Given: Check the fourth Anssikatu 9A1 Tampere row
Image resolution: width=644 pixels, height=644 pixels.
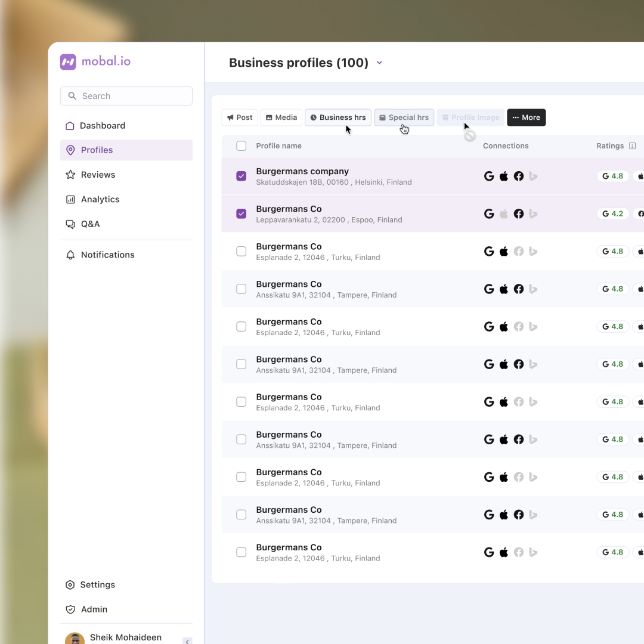Looking at the screenshot, I should point(241,515).
